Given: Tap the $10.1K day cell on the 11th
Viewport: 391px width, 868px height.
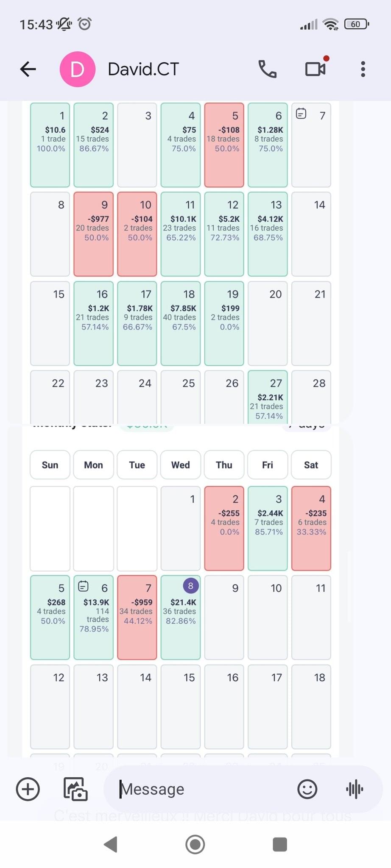Looking at the screenshot, I should pyautogui.click(x=181, y=234).
